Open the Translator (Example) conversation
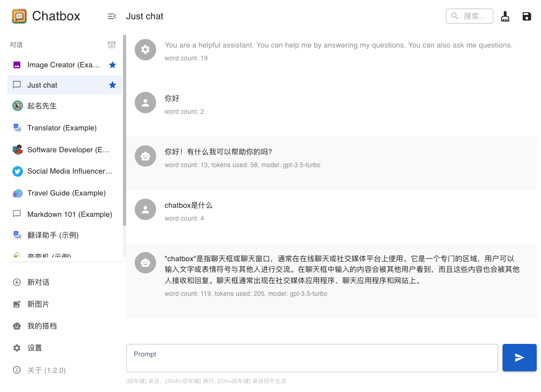Screen dimensions: 541x392 coord(65,128)
